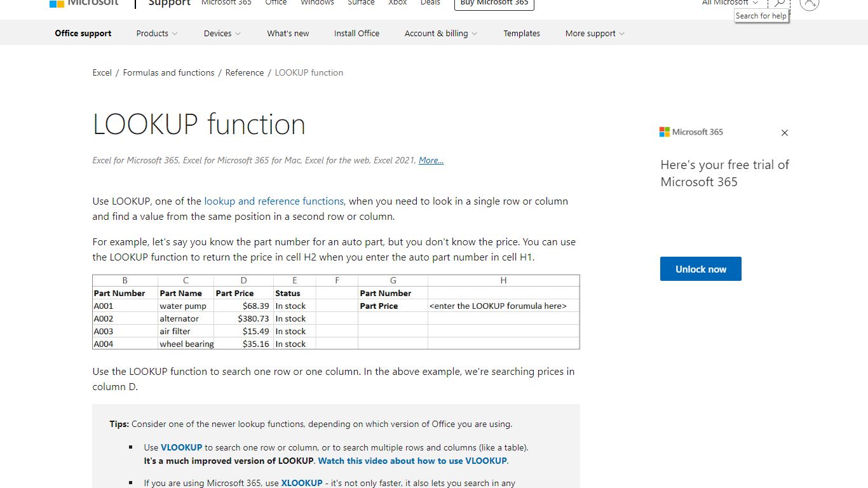Open the Templates menu item
Image resolution: width=868 pixels, height=488 pixels.
tap(522, 34)
